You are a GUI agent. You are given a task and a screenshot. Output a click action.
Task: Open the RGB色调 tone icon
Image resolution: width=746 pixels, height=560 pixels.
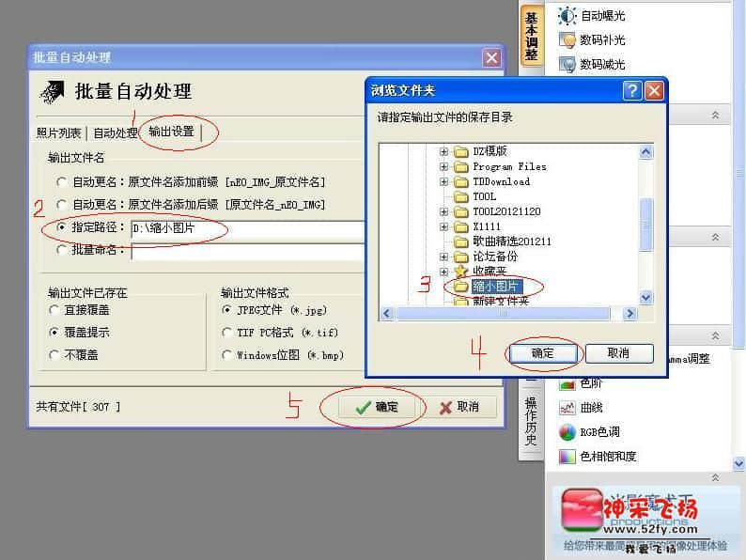[567, 432]
